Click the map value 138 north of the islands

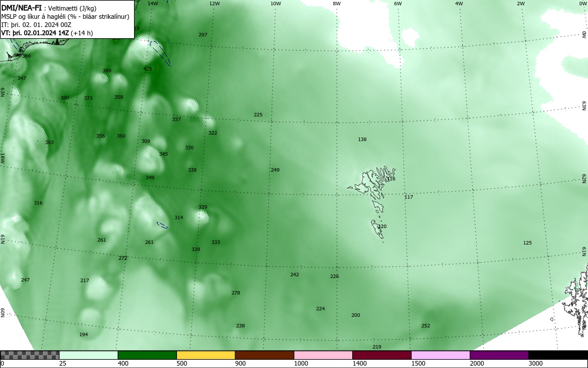362,139
